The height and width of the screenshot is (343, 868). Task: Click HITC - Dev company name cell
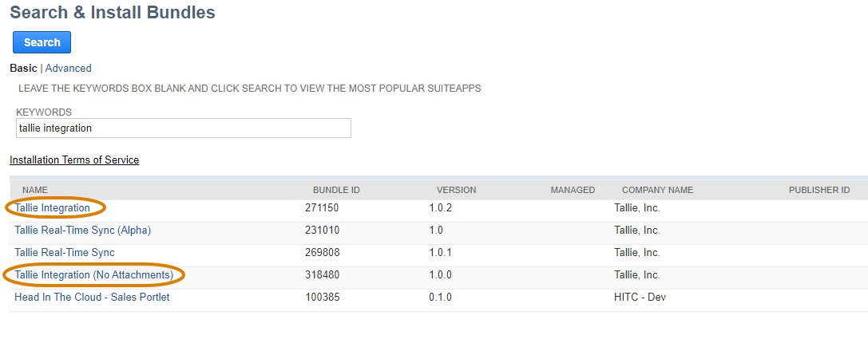[640, 297]
